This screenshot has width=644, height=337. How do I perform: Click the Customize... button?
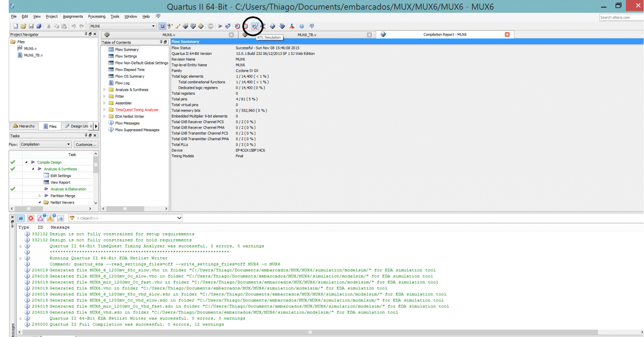tap(86, 144)
